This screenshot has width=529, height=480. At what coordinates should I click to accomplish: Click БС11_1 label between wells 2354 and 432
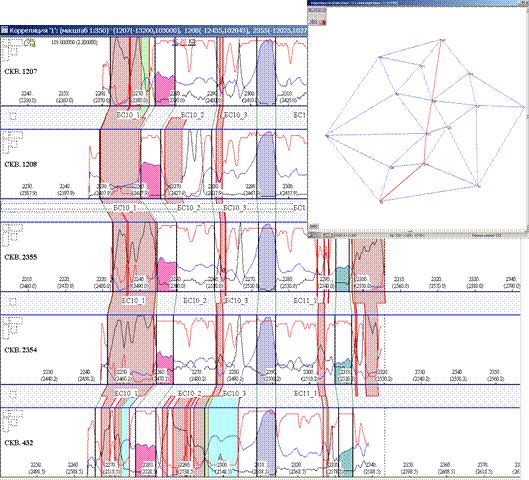click(x=305, y=393)
